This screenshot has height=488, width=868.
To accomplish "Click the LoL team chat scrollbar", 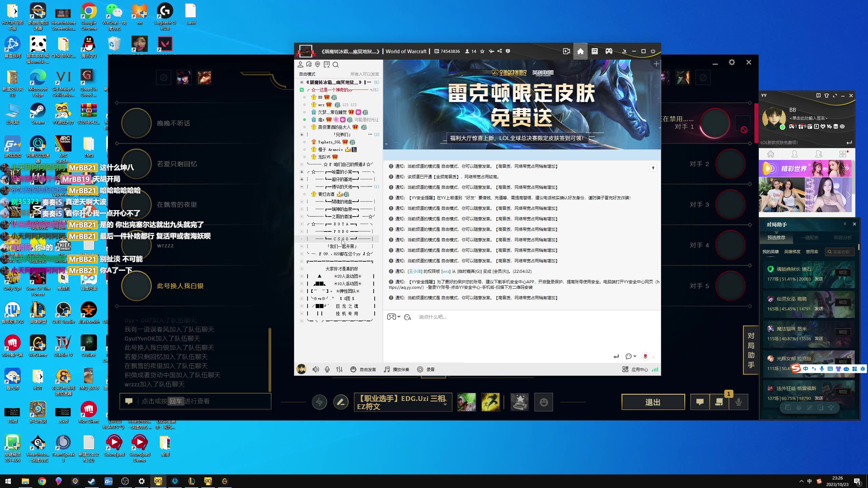I will coord(270,359).
